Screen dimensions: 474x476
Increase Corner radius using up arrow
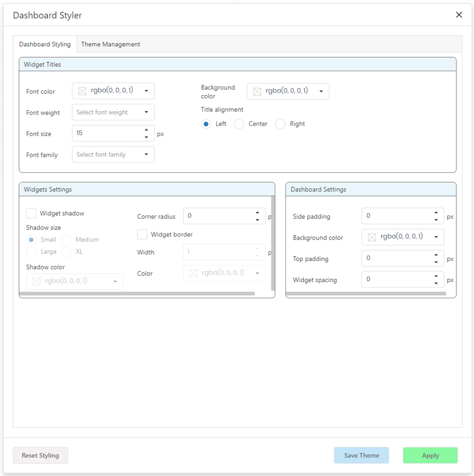[x=257, y=212]
